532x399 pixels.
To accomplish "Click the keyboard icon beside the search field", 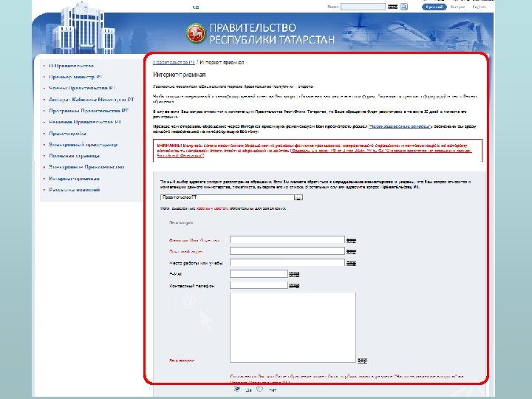I will click(x=392, y=7).
